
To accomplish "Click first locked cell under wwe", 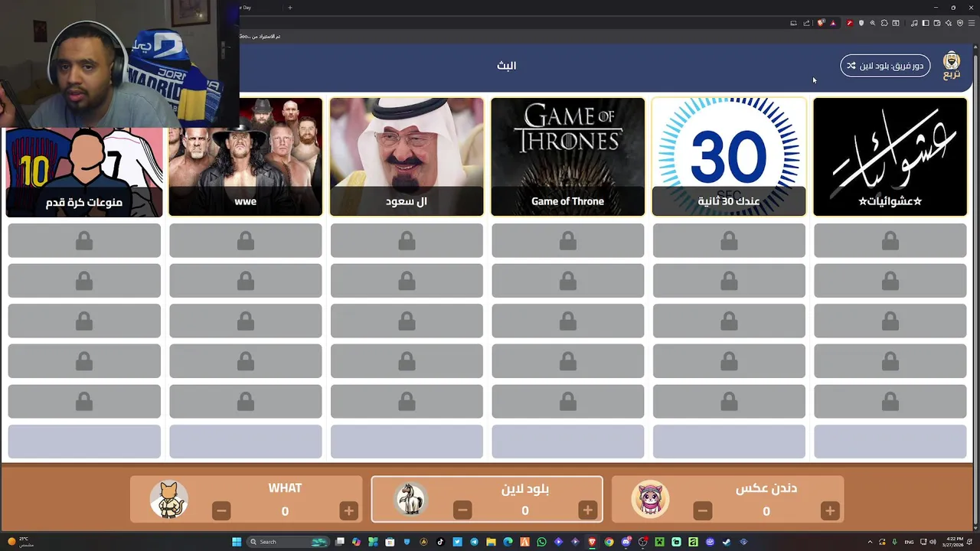I will point(246,241).
